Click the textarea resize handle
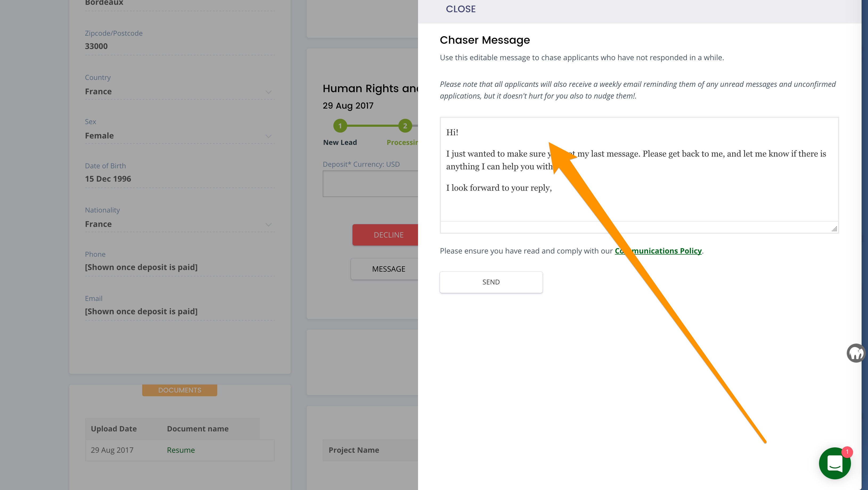Viewport: 868px width, 490px height. pyautogui.click(x=834, y=229)
